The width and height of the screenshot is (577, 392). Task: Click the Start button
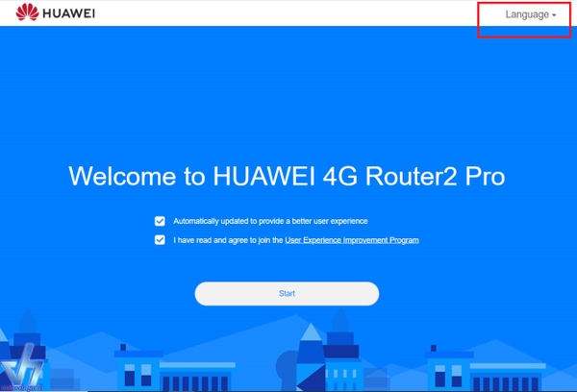[x=287, y=293]
